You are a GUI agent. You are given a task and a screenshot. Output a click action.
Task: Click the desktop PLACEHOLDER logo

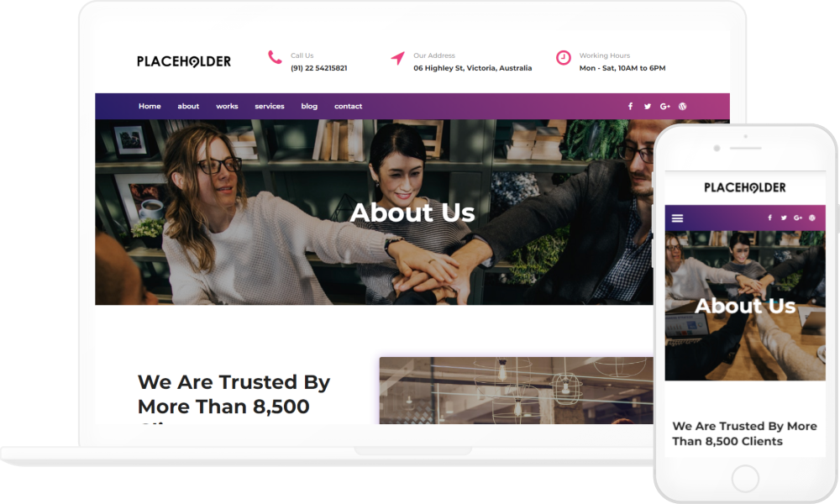tap(184, 61)
